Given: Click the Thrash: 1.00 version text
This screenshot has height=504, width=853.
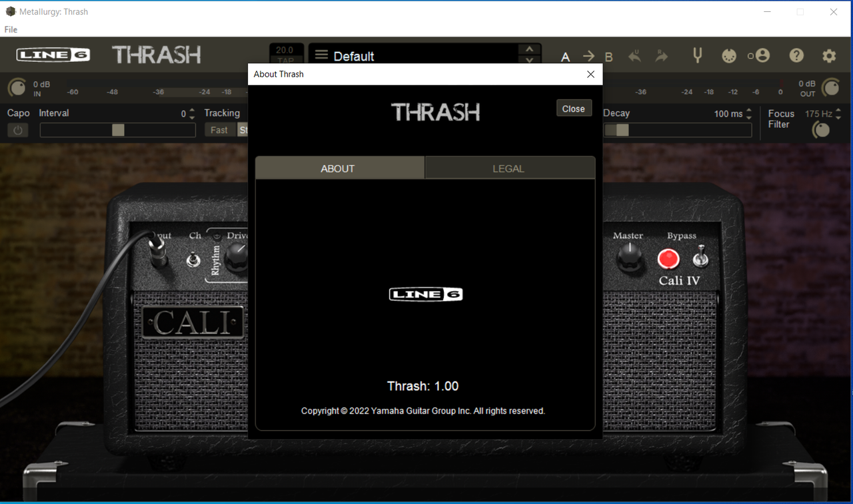Looking at the screenshot, I should click(x=423, y=386).
